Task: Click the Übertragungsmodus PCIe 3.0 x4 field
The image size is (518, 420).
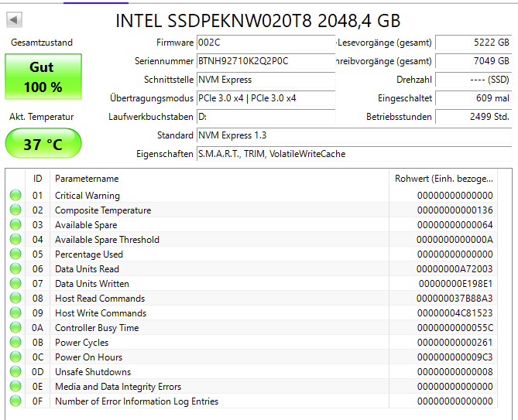Action: pyautogui.click(x=266, y=98)
